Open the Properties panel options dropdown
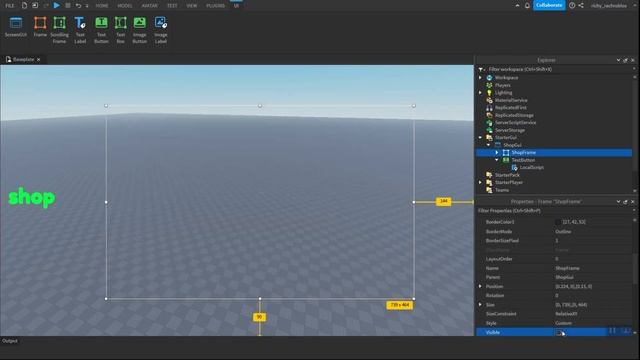Image resolution: width=640 pixels, height=360 pixels. point(618,202)
